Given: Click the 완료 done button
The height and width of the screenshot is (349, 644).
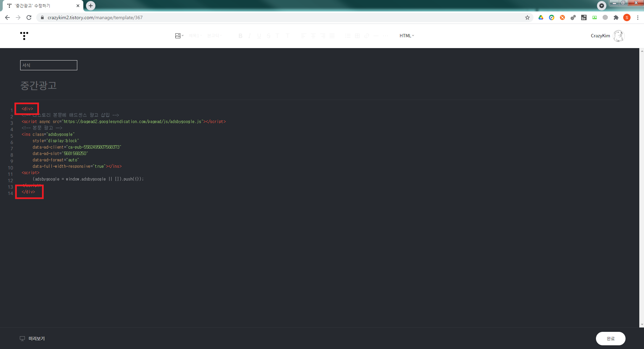Looking at the screenshot, I should [610, 339].
